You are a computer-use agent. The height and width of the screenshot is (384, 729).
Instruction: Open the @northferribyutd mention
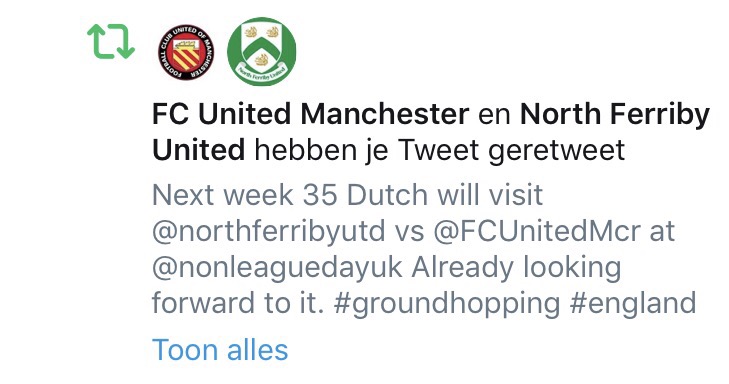[269, 231]
